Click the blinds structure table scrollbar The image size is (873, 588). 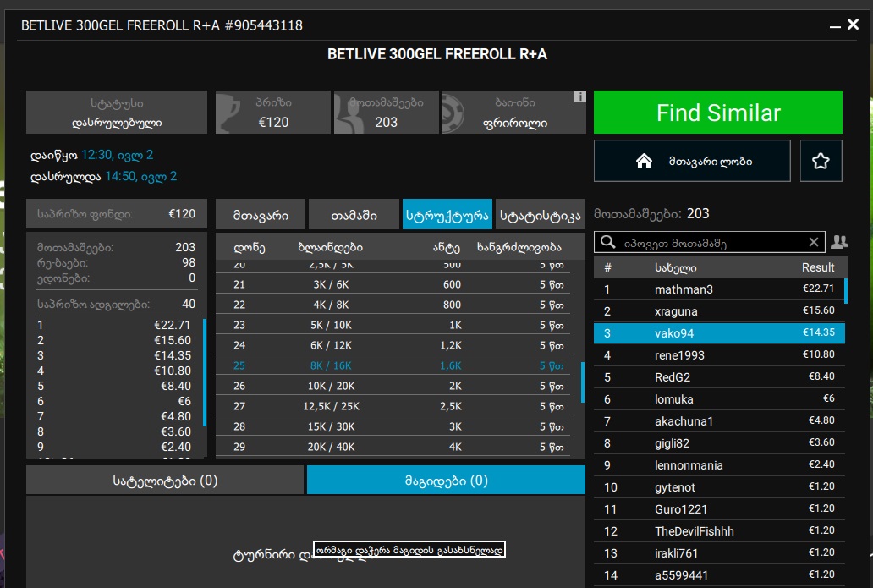click(583, 382)
